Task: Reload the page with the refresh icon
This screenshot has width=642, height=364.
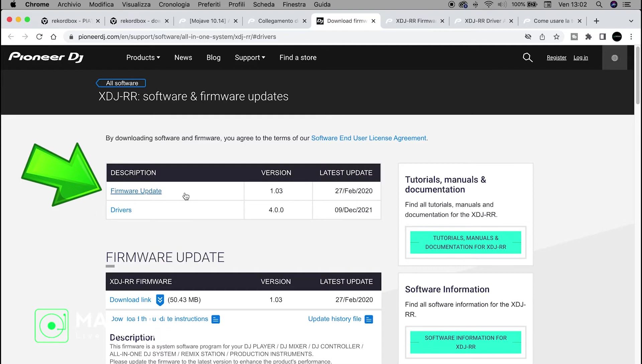Action: [39, 37]
